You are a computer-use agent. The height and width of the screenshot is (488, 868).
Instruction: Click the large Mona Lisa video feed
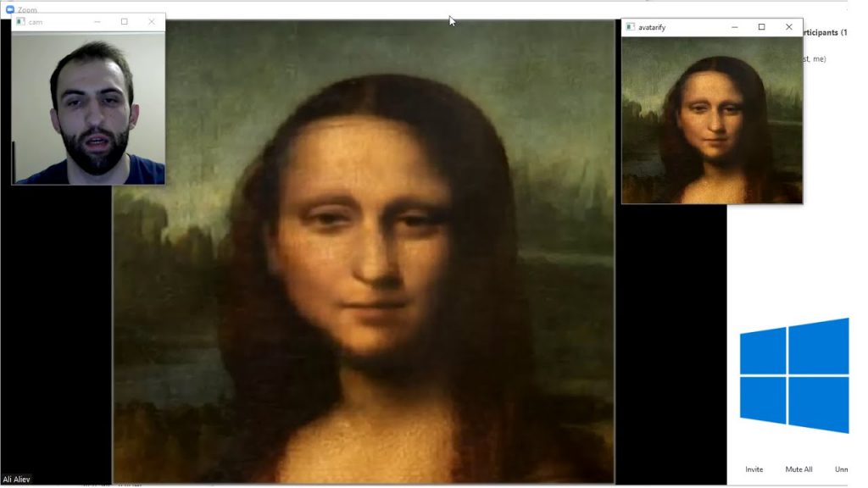click(364, 252)
